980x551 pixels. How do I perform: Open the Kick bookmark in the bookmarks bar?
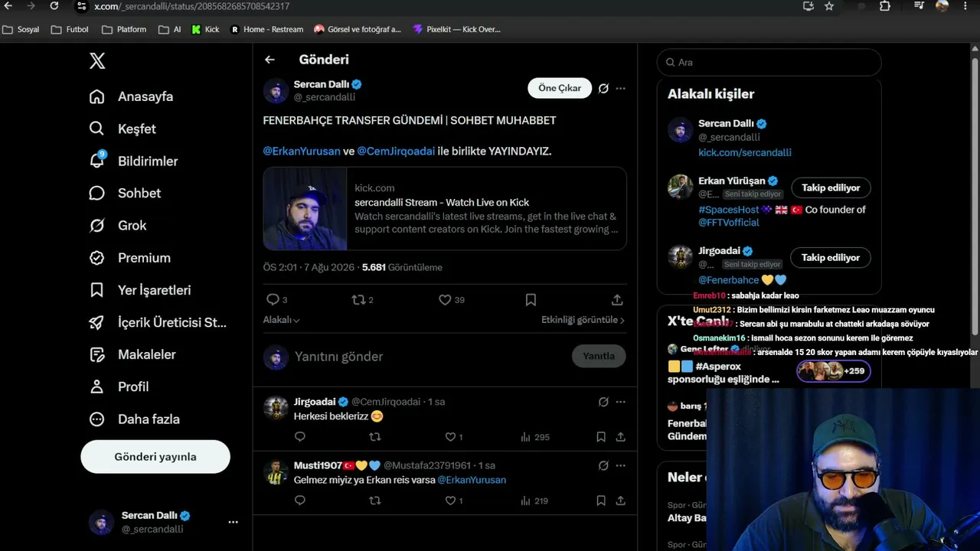[205, 30]
